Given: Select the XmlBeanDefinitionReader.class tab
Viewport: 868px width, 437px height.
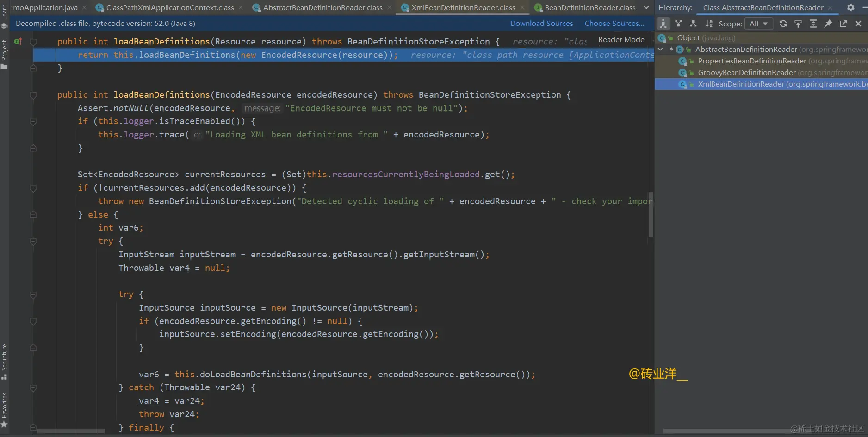Looking at the screenshot, I should point(463,7).
